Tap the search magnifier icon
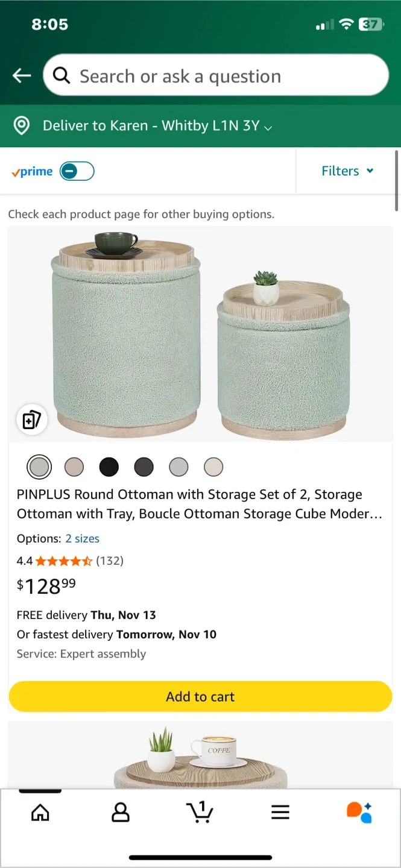The height and width of the screenshot is (868, 401). [61, 75]
